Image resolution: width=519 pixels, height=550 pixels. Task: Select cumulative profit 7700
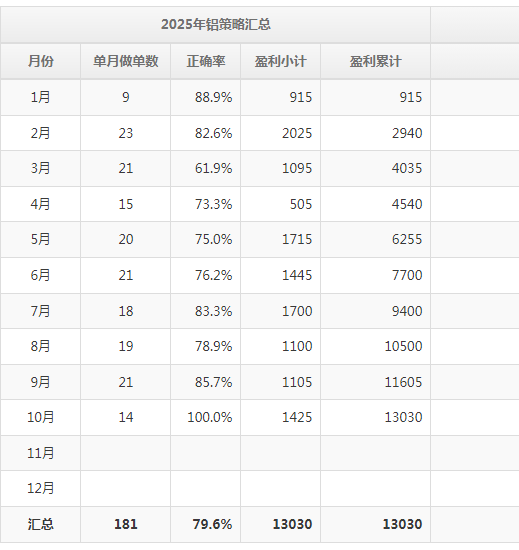click(x=407, y=275)
